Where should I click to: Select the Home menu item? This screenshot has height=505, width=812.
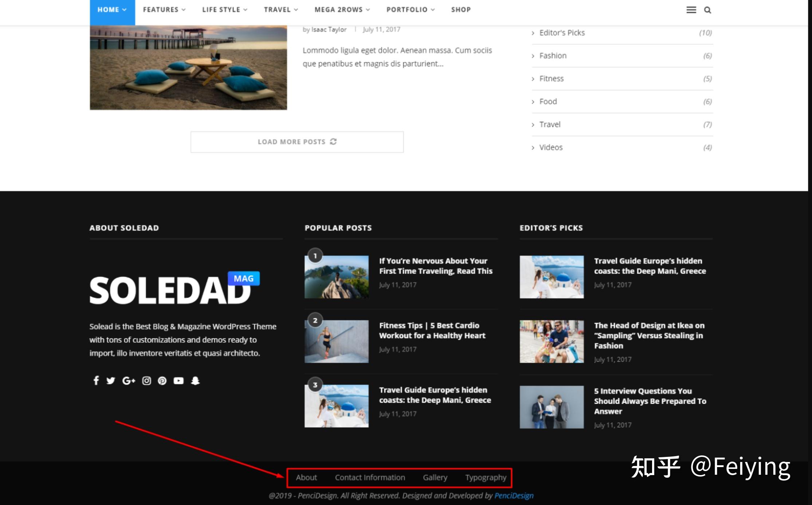tap(109, 10)
